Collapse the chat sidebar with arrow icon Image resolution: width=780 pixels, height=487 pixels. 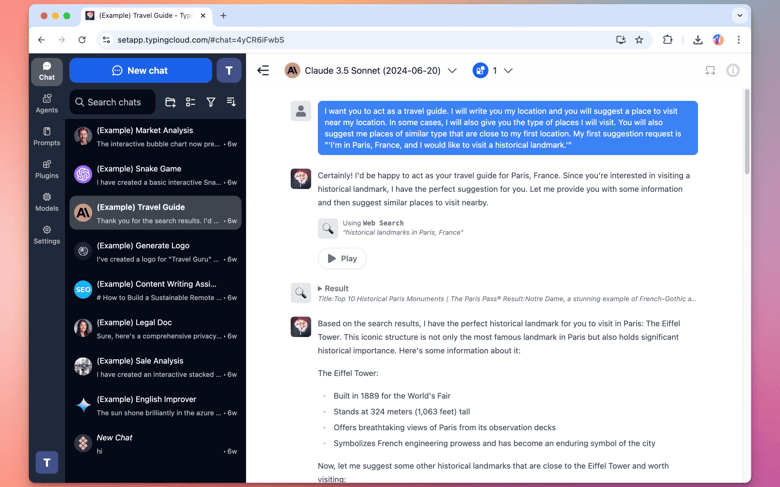[263, 71]
